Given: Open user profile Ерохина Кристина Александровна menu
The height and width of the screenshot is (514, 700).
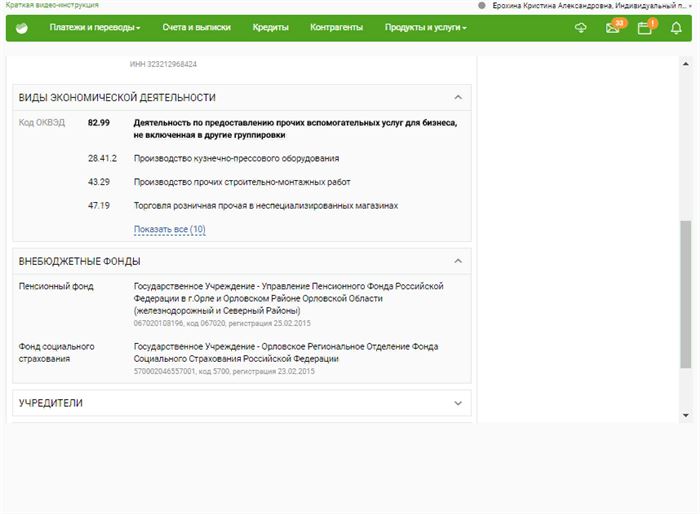Looking at the screenshot, I should pyautogui.click(x=592, y=6).
